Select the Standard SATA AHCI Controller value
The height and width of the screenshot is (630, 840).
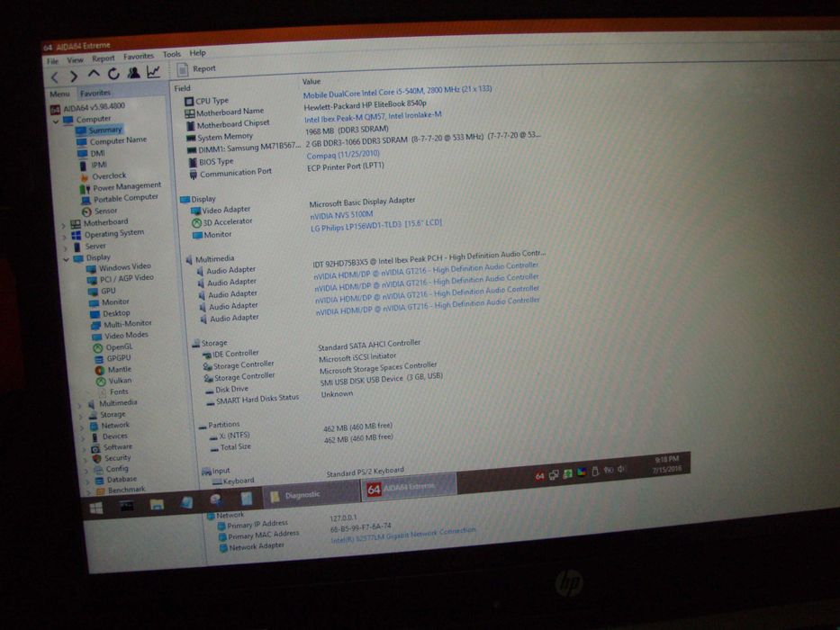point(370,345)
